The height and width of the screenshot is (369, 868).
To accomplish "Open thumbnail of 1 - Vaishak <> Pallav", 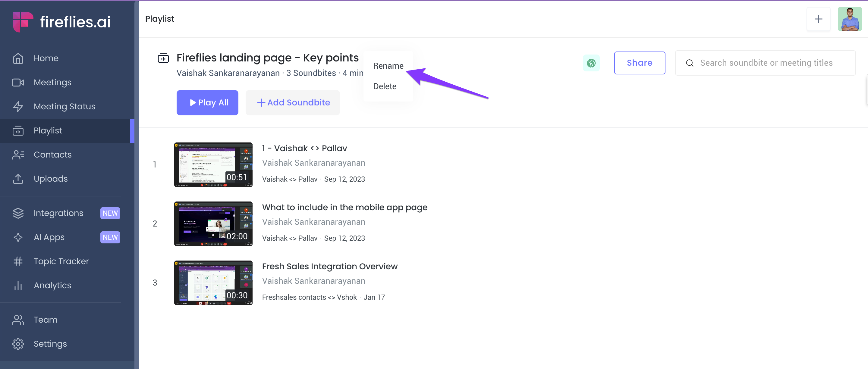I will [x=213, y=165].
